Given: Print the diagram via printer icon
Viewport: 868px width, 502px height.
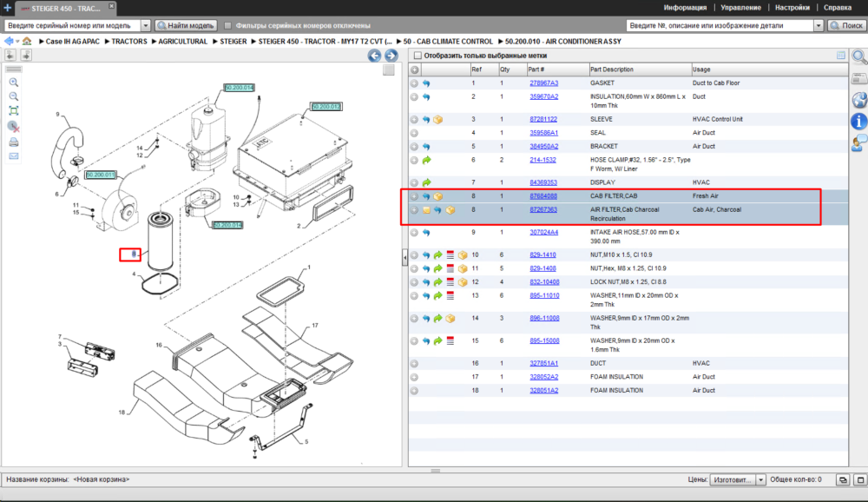Looking at the screenshot, I should [x=14, y=142].
